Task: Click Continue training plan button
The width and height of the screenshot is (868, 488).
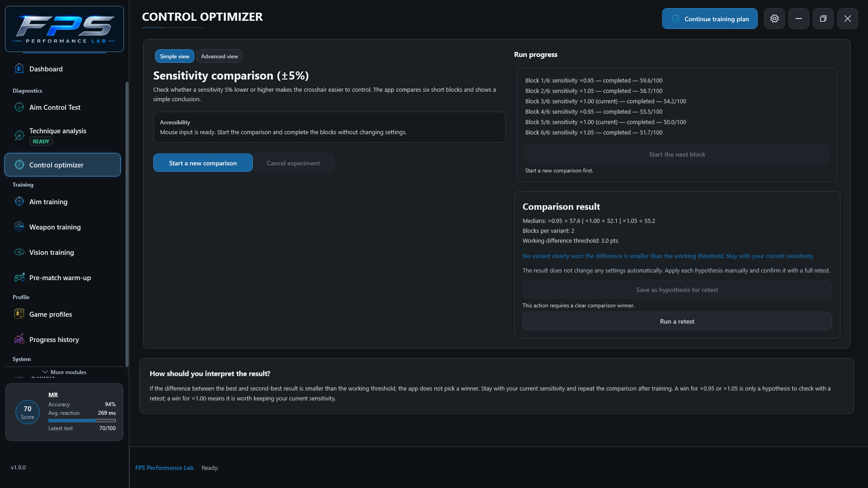Action: point(710,19)
